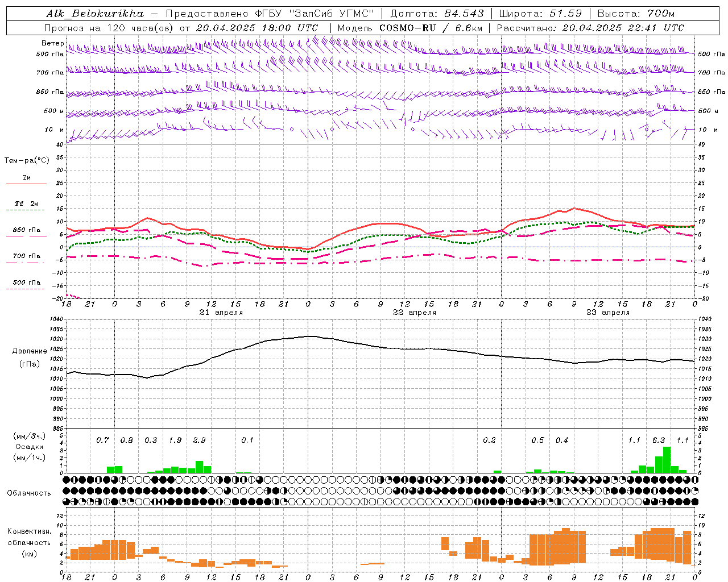The height and width of the screenshot is (582, 728).
Task: Click the tallest green precipitation bar
Action: pyautogui.click(x=667, y=460)
